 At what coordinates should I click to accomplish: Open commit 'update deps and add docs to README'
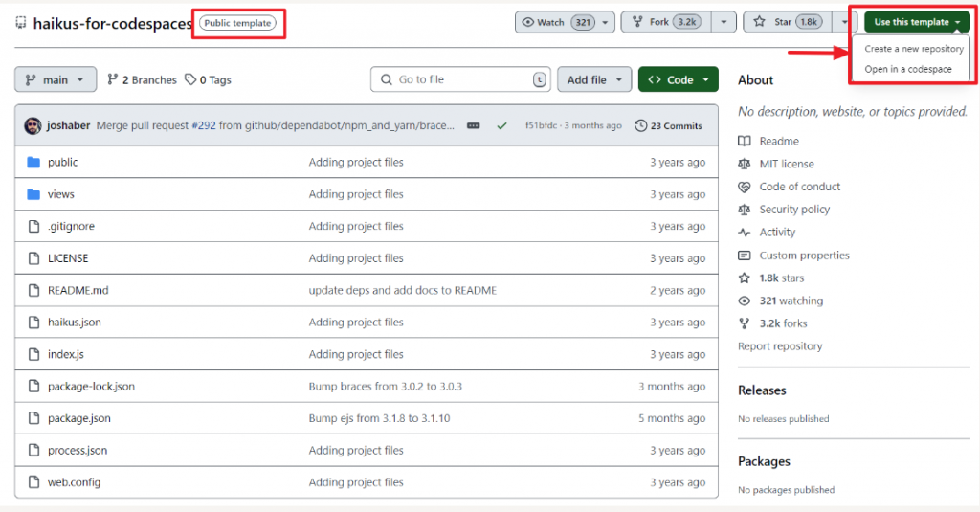click(403, 290)
